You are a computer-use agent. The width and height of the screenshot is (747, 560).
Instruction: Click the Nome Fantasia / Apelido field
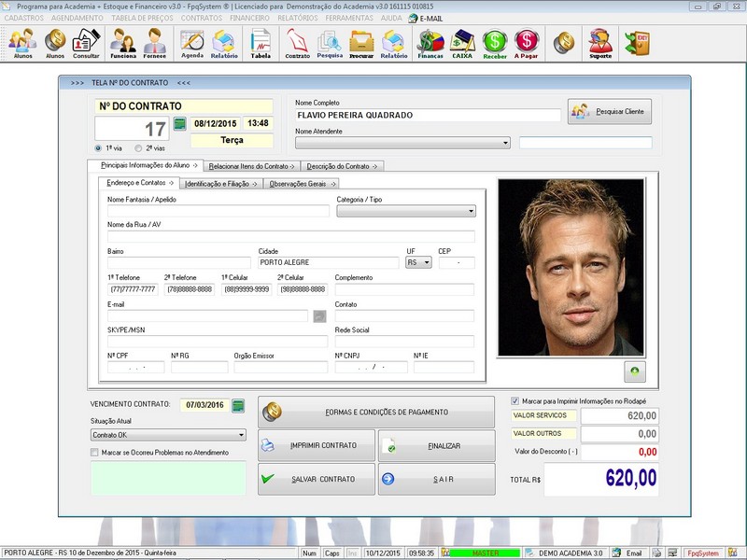pos(218,211)
